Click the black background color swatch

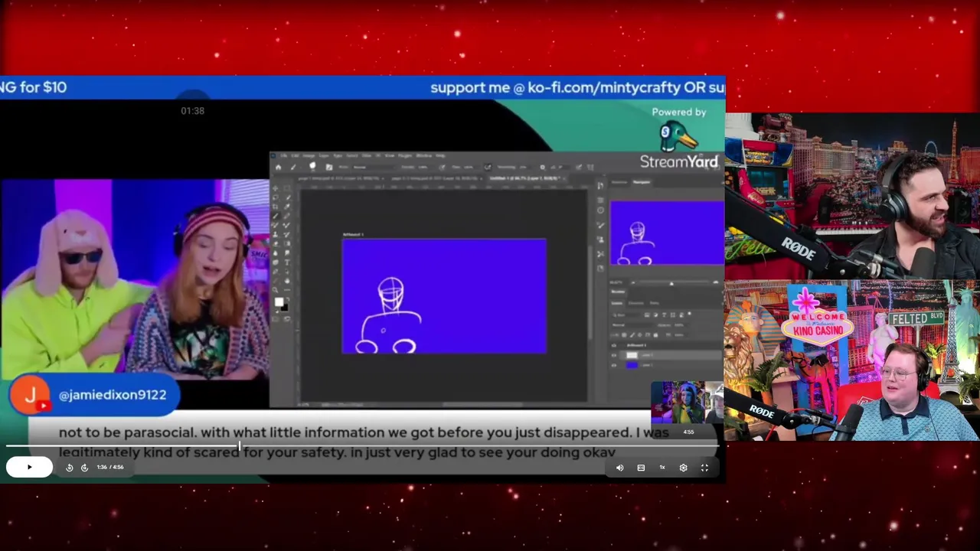coord(284,307)
